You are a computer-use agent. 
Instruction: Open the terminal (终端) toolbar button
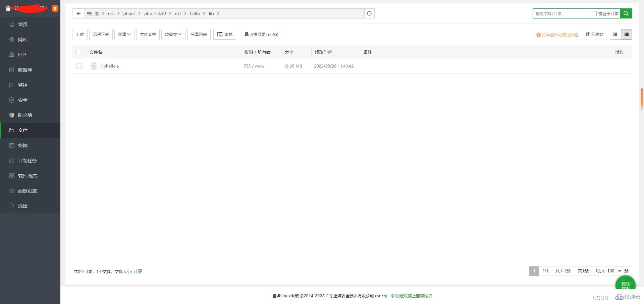coord(225,34)
